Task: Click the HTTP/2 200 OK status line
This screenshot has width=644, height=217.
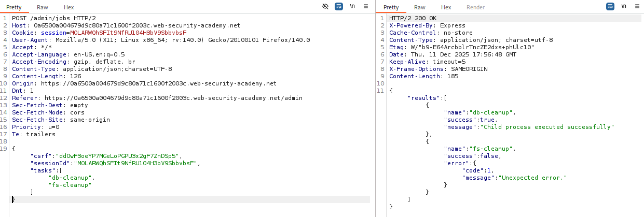Action: coord(413,18)
